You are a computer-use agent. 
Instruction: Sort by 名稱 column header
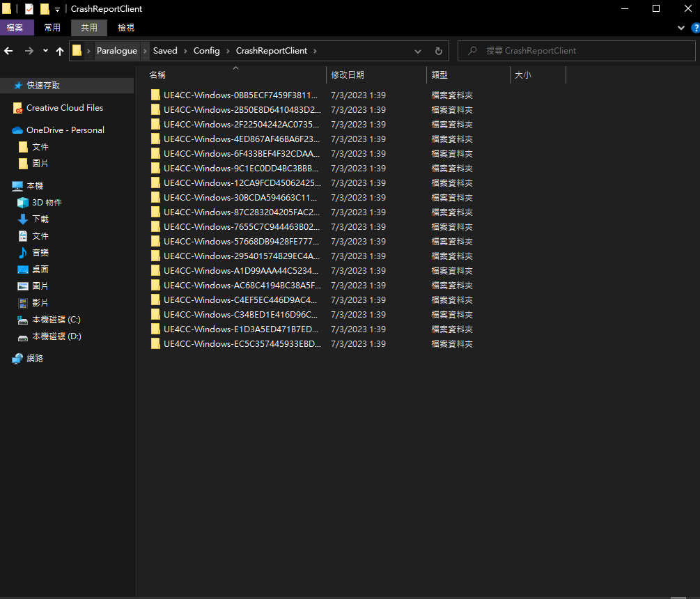(235, 75)
